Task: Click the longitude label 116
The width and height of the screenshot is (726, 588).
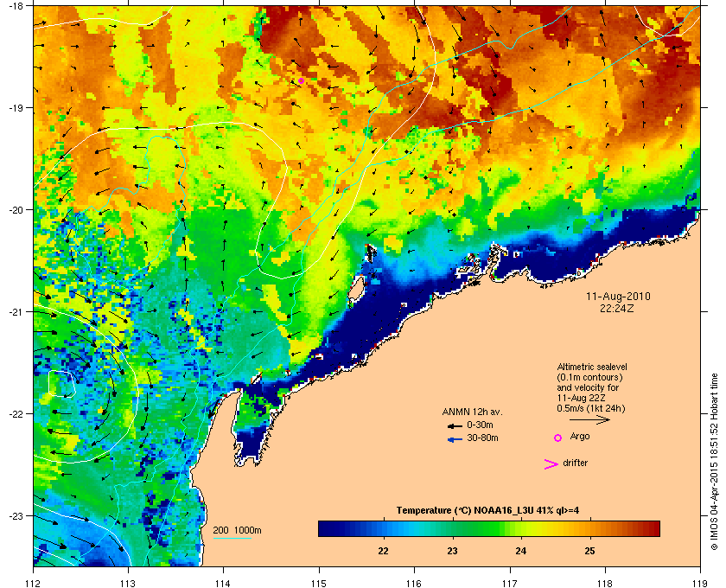Action: coord(414,583)
